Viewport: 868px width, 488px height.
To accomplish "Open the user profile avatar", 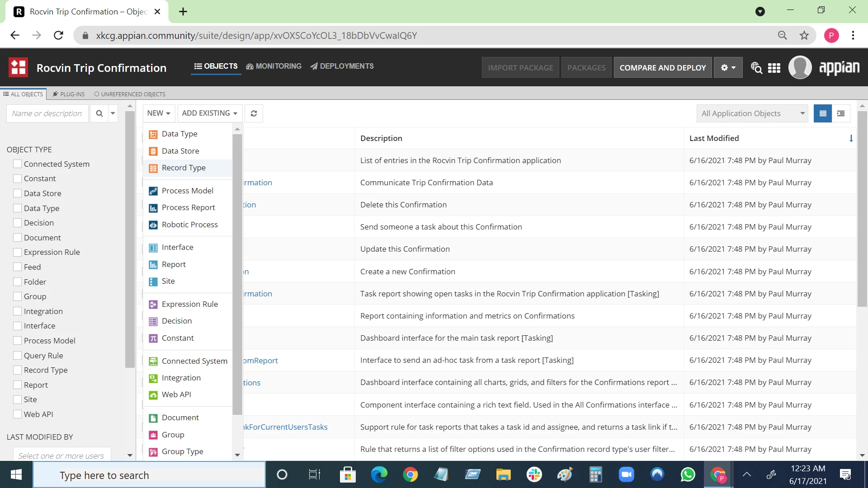I will point(800,67).
